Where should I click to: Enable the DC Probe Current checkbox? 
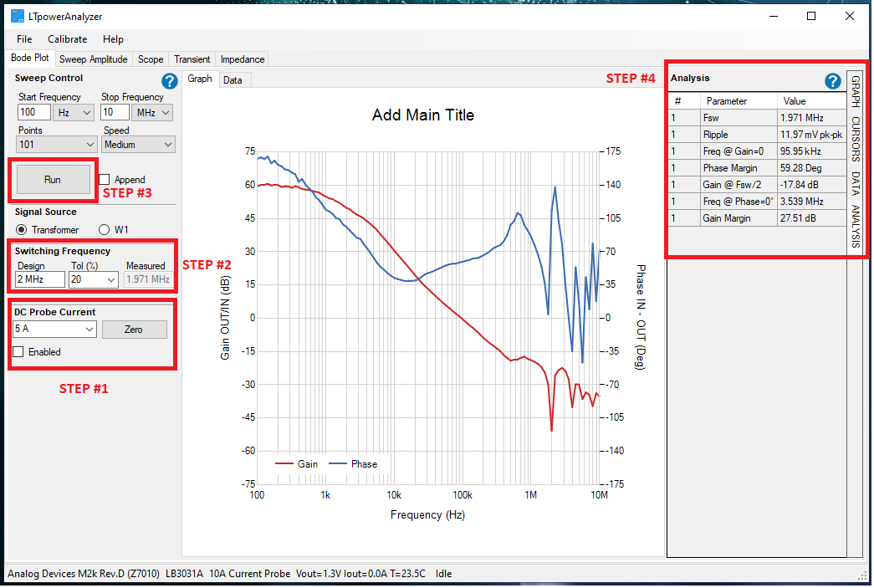18,352
